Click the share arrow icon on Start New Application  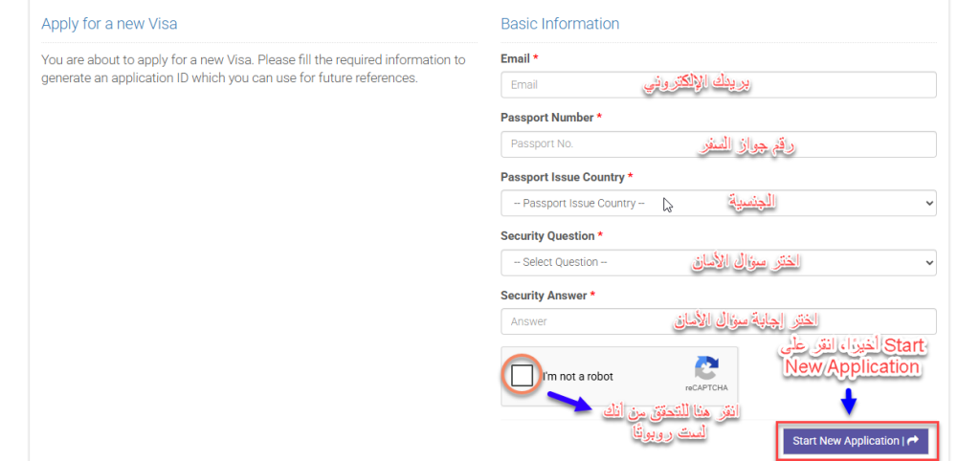click(x=913, y=440)
